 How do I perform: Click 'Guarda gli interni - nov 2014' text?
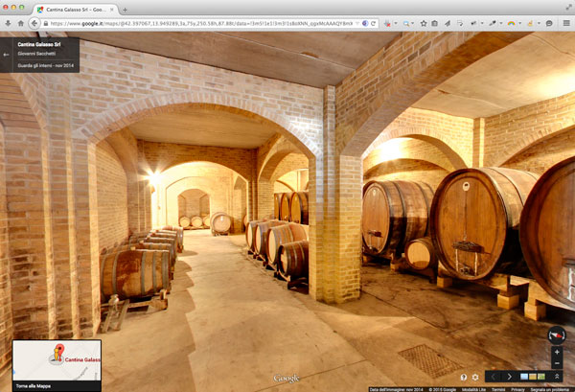click(46, 65)
